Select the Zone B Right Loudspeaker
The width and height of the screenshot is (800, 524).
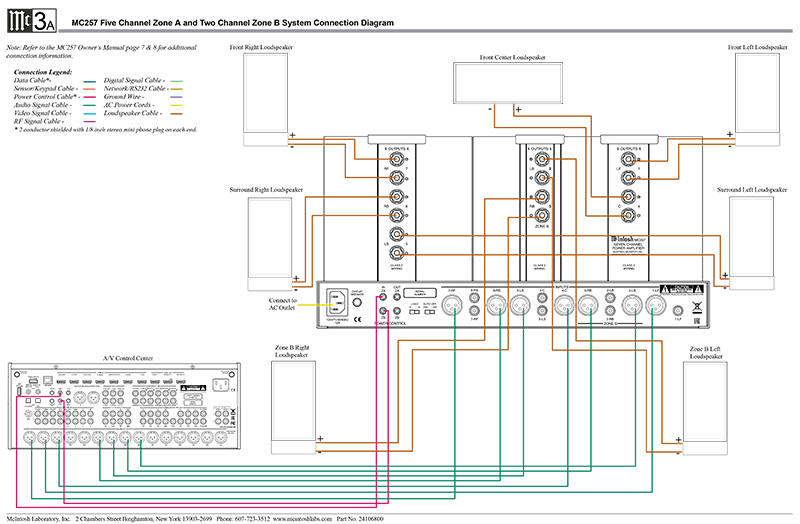click(x=295, y=405)
